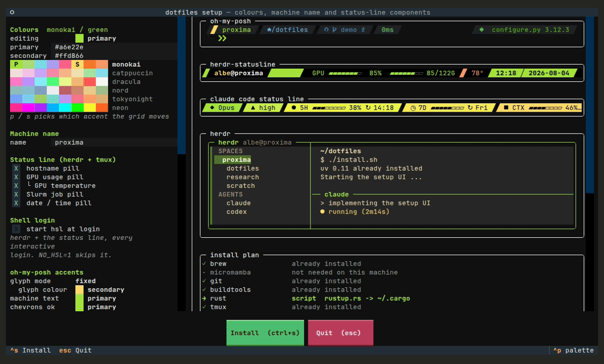This screenshot has height=364, width=604.
Task: Click the arrow marker beside rust
Action: [x=204, y=299]
